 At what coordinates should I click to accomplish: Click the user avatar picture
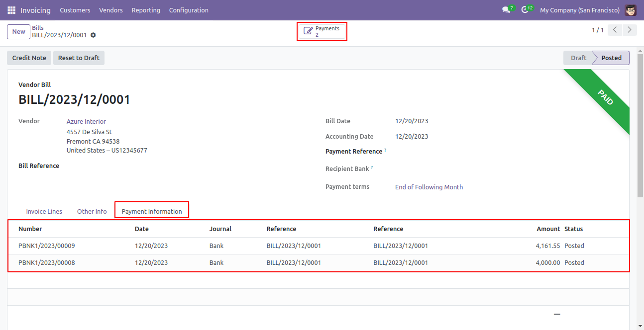[x=631, y=10]
